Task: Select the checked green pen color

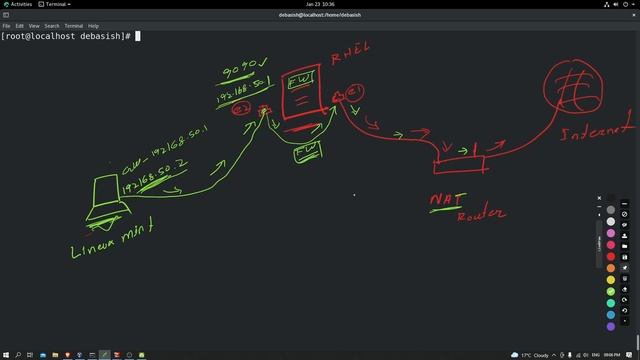Action: coord(611,291)
